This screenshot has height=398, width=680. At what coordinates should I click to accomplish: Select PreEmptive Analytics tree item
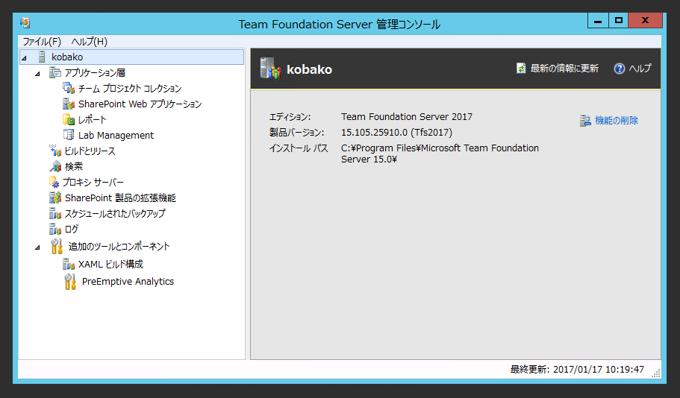pos(128,281)
